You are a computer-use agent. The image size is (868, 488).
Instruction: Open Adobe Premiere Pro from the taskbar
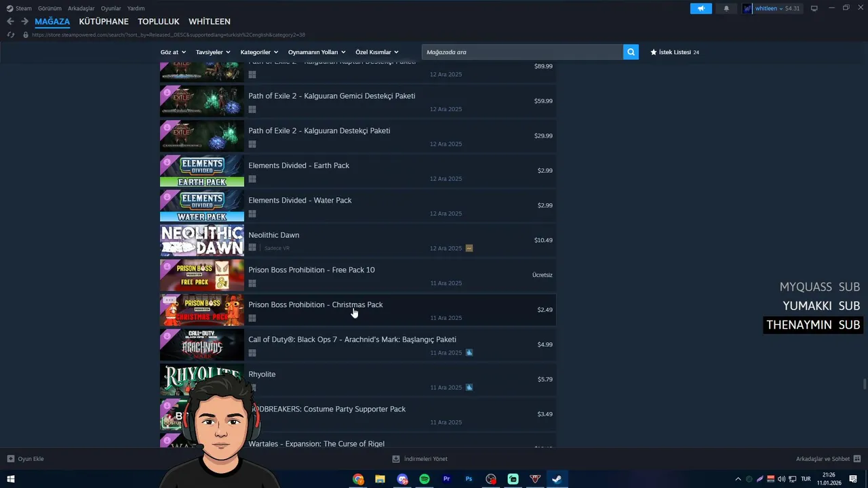(447, 479)
